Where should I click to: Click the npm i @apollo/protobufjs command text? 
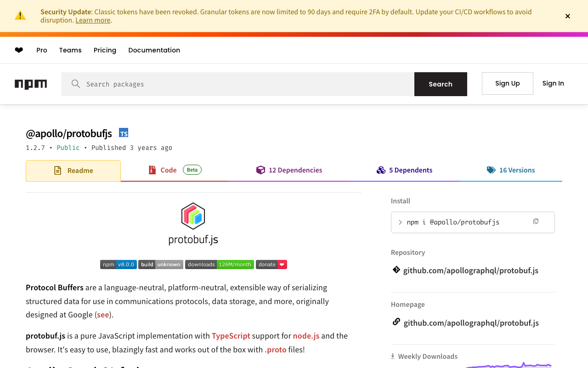pyautogui.click(x=453, y=222)
